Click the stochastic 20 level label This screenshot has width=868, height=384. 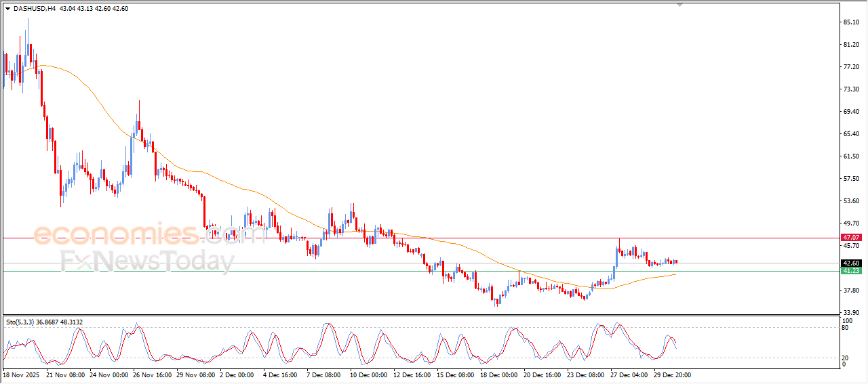845,358
